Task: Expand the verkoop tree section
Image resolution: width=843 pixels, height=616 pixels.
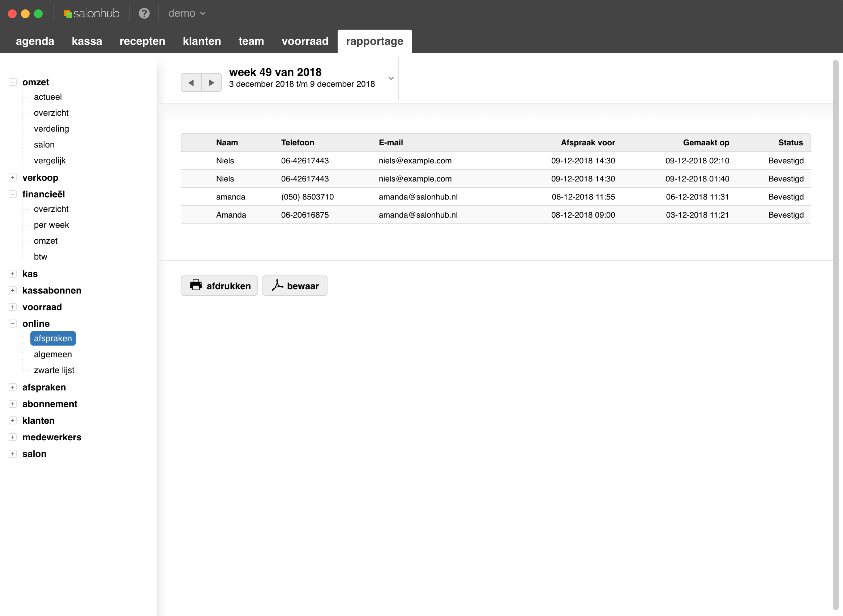Action: [13, 177]
